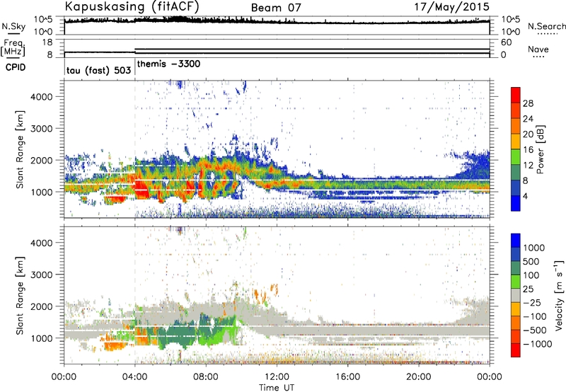Click the 'Time UT' axis title
Image resolution: width=566 pixels, height=392 pixels.
(277, 388)
